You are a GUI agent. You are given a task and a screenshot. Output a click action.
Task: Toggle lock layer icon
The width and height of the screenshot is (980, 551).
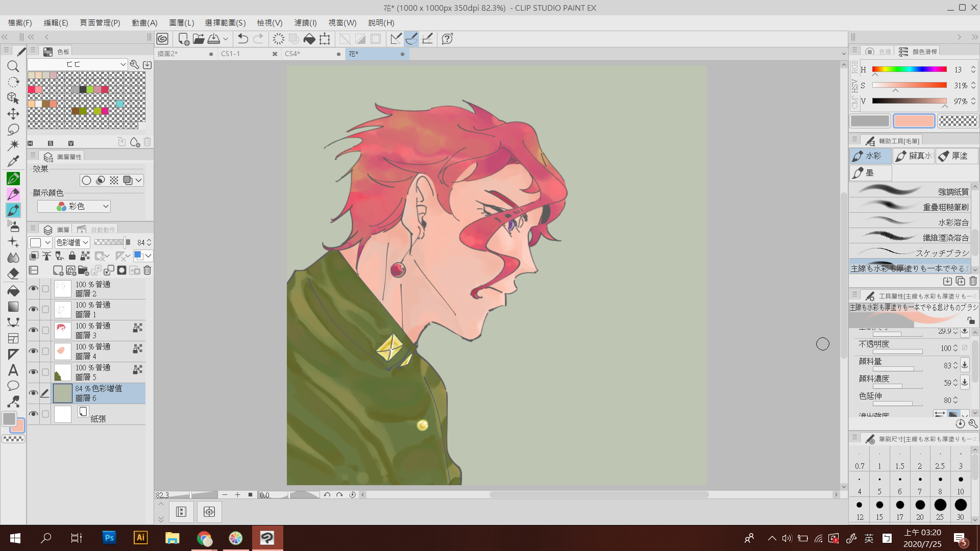(x=72, y=256)
